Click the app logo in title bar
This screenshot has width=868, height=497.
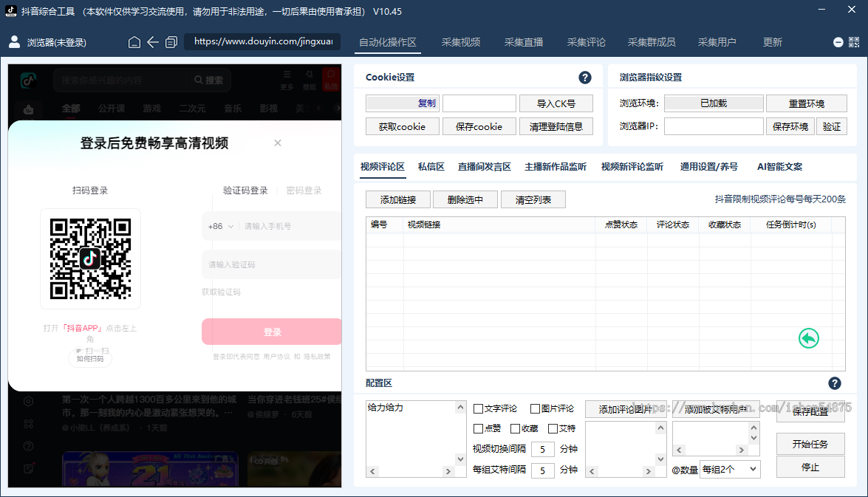click(x=11, y=11)
